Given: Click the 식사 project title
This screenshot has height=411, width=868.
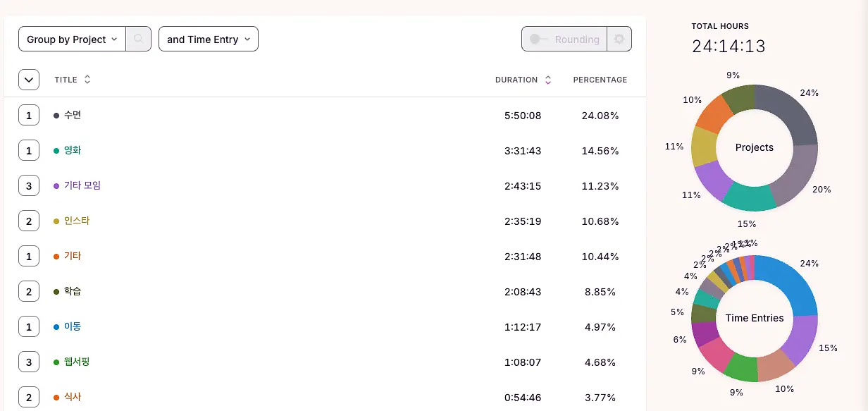Looking at the screenshot, I should 73,397.
